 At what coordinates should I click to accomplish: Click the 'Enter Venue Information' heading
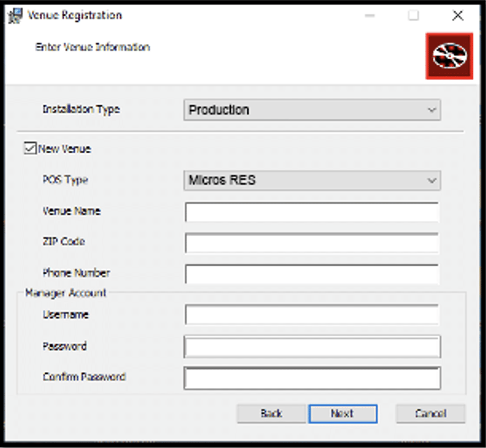click(x=93, y=47)
